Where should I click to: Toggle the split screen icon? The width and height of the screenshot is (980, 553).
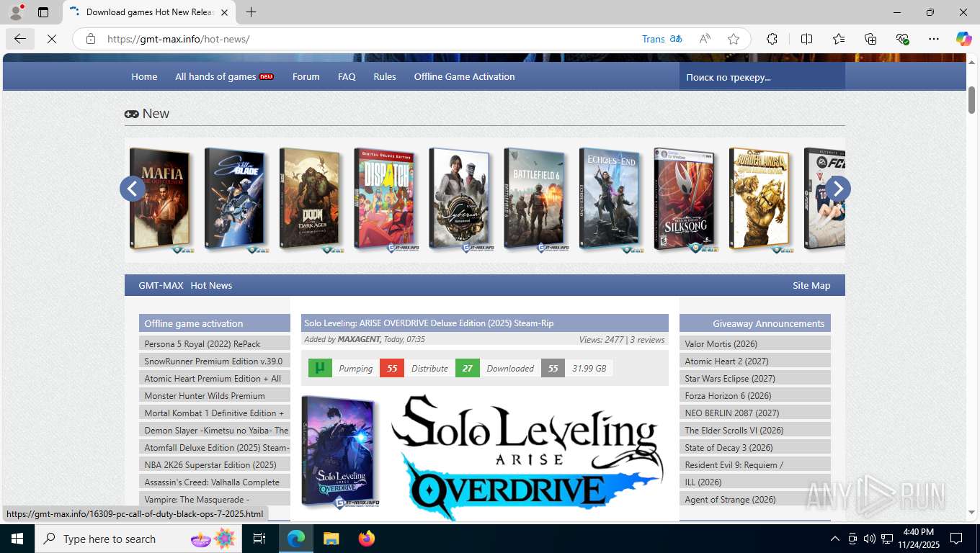[806, 39]
